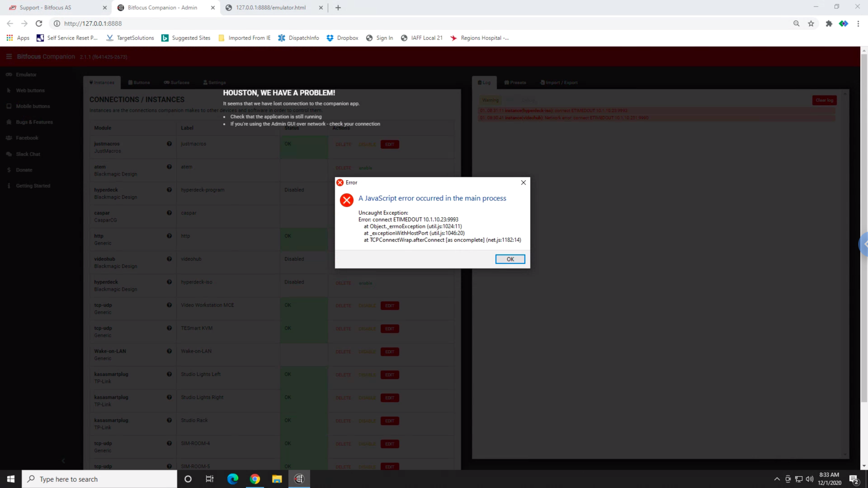Edit the justmacros instance
This screenshot has width=868, height=488.
coord(390,145)
